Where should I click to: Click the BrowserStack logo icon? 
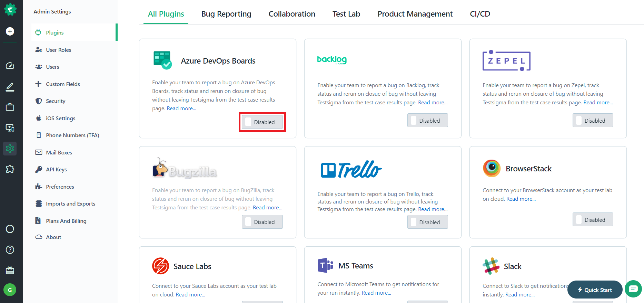tap(492, 168)
